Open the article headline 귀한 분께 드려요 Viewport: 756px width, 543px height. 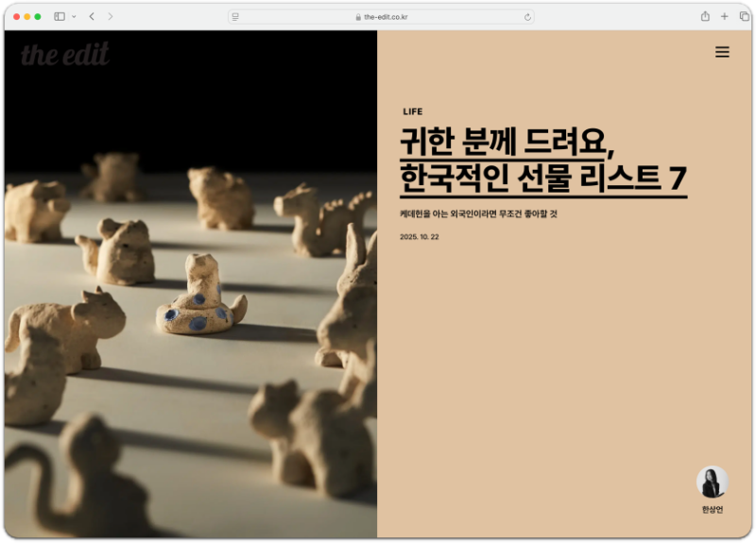pyautogui.click(x=507, y=143)
